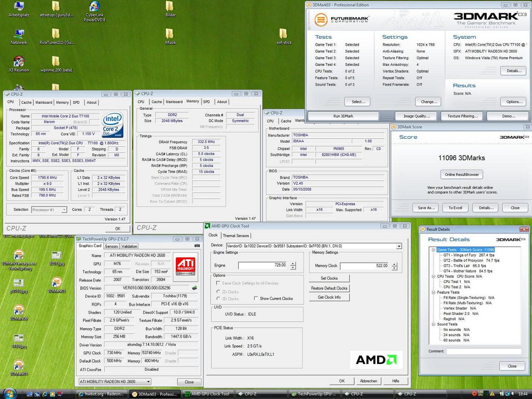532x399 pixels.
Task: Open Cache tab in CPU-Z processor window
Action: [x=26, y=103]
